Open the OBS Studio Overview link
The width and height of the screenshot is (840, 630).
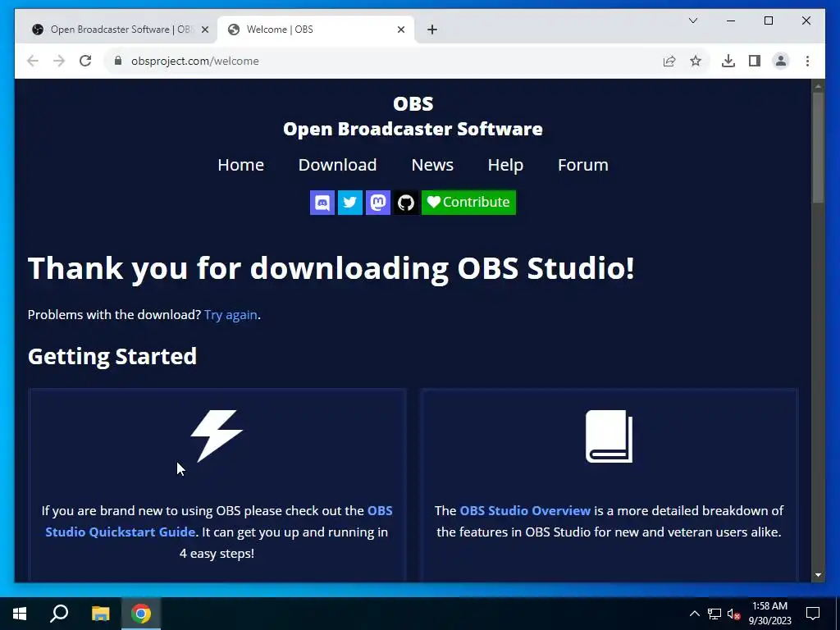tap(525, 510)
